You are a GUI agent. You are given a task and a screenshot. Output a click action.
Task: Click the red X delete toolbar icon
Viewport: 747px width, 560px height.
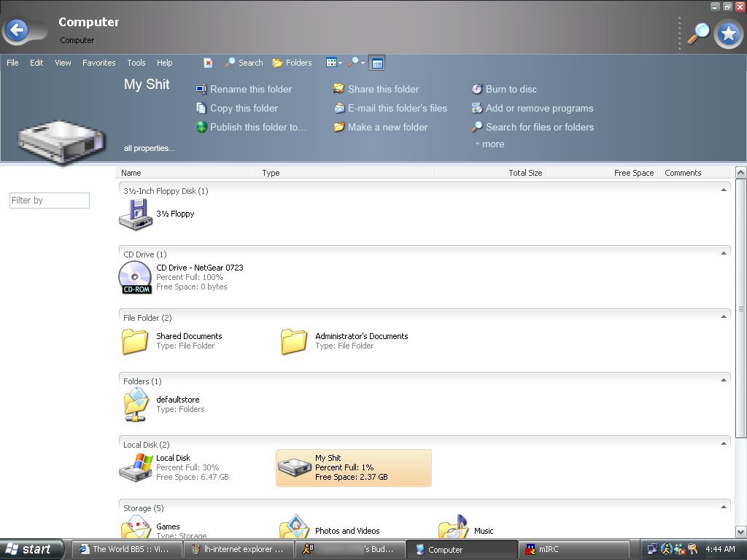pyautogui.click(x=208, y=63)
